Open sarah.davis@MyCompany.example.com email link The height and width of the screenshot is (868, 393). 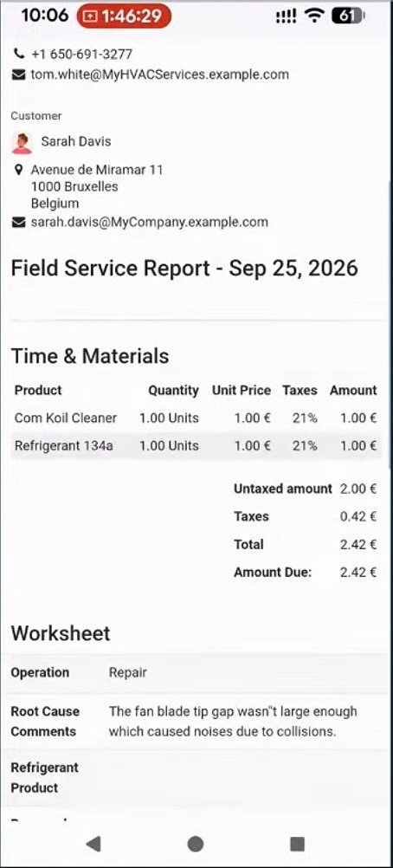click(x=150, y=223)
